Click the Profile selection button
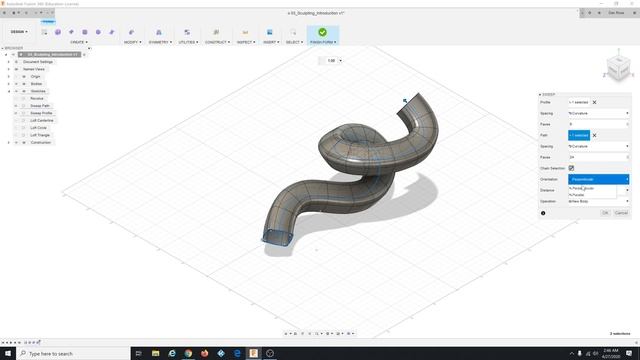The height and width of the screenshot is (360, 640). [579, 102]
